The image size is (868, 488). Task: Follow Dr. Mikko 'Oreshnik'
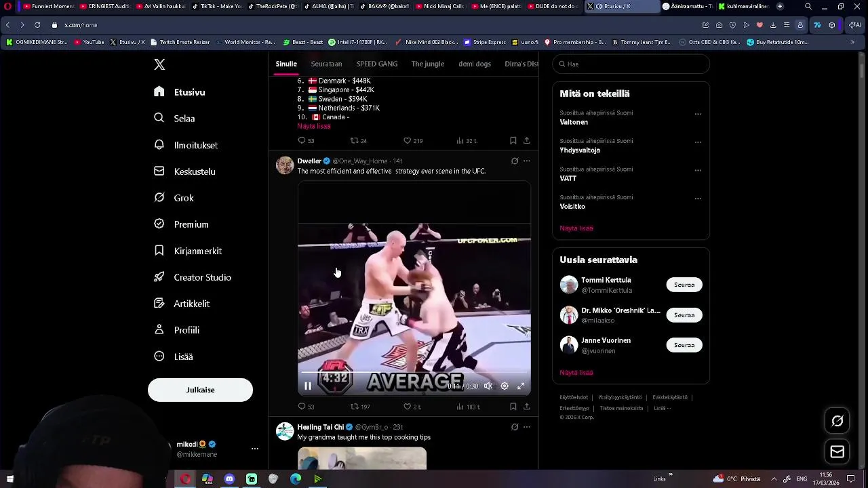click(x=684, y=315)
